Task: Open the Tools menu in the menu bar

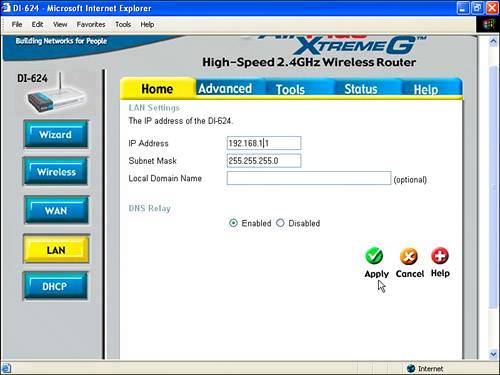Action: coord(123,24)
